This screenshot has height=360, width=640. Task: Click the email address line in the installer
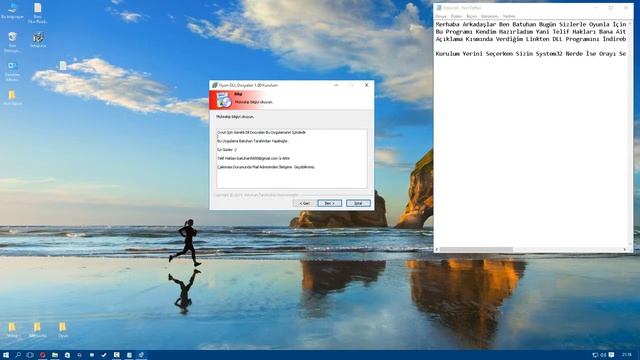(253, 158)
